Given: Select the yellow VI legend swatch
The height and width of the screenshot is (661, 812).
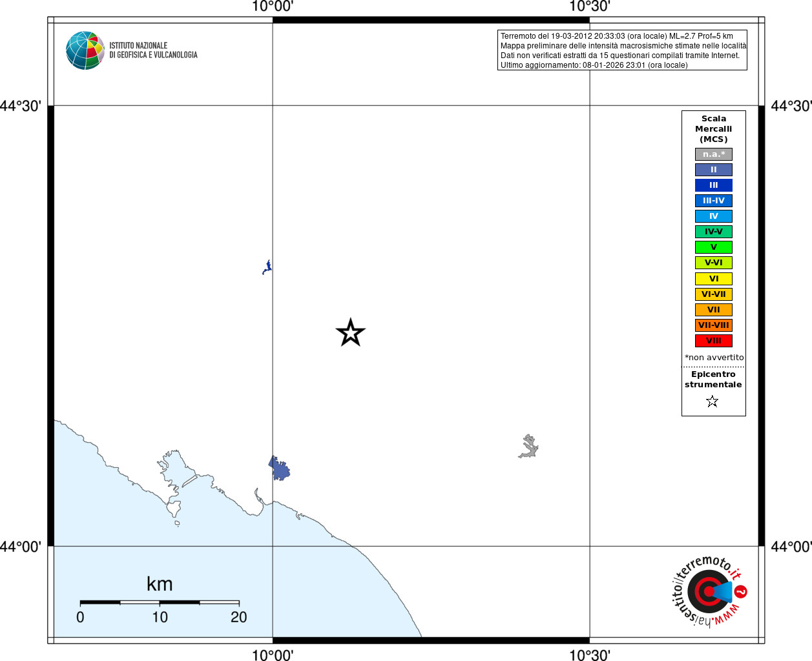Looking at the screenshot, I should 714,279.
